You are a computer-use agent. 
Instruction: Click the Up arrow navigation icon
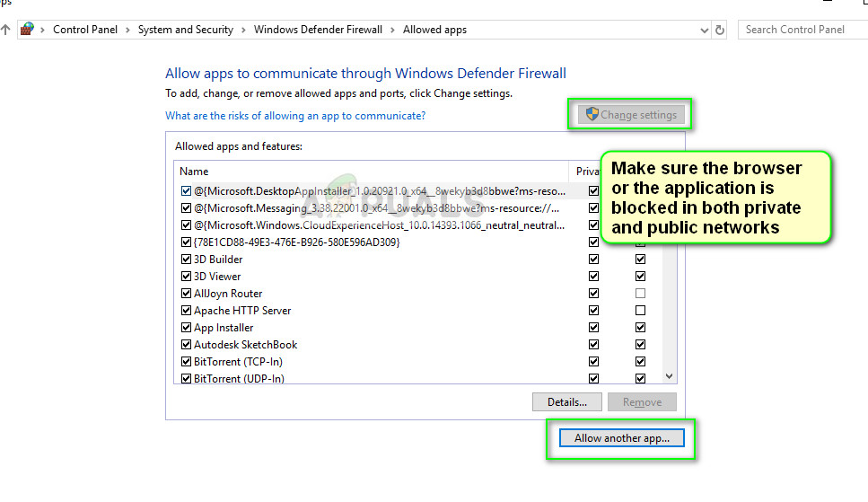click(5, 30)
